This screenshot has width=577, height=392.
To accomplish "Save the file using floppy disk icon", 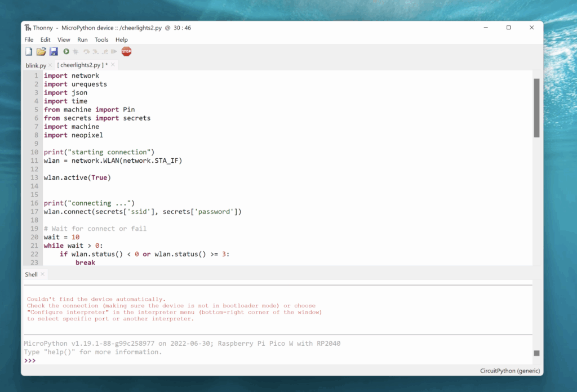I will [x=54, y=52].
